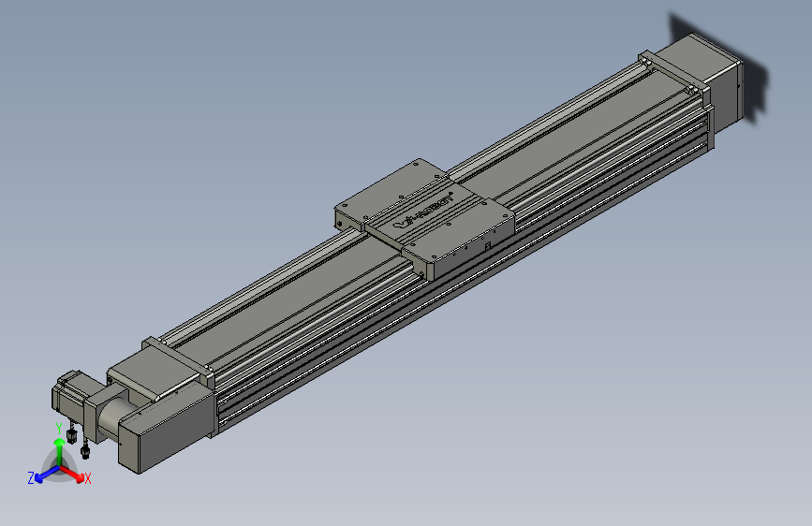The height and width of the screenshot is (526, 812).
Task: Click the blue Z axis arrow of triad
Action: [x=46, y=475]
